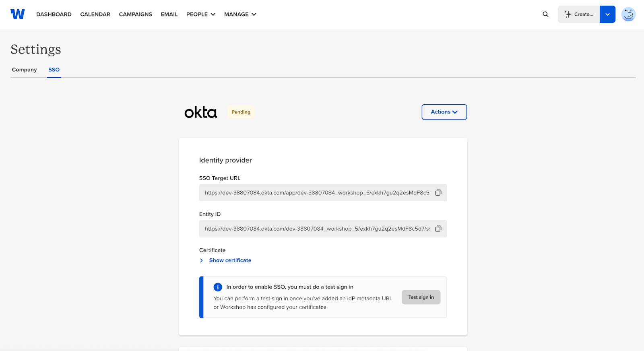This screenshot has width=644, height=351.
Task: Open the Calendar page
Action: pos(95,14)
